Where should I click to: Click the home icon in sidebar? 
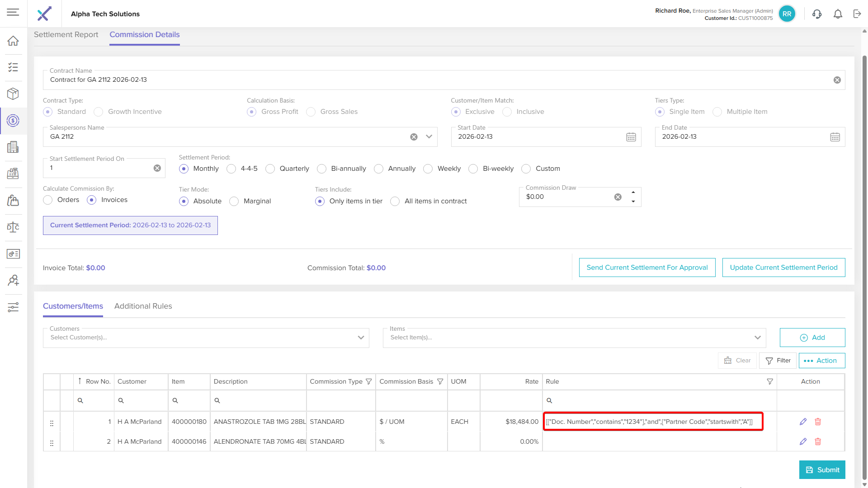pos(13,41)
